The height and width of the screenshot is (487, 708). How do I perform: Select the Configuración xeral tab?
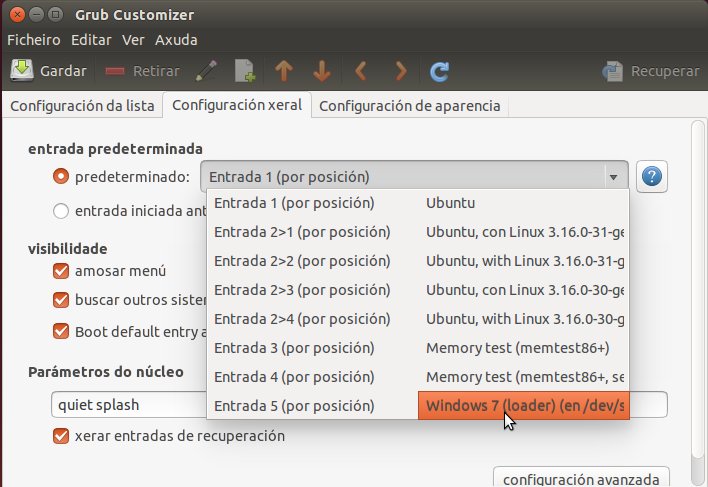pos(237,105)
